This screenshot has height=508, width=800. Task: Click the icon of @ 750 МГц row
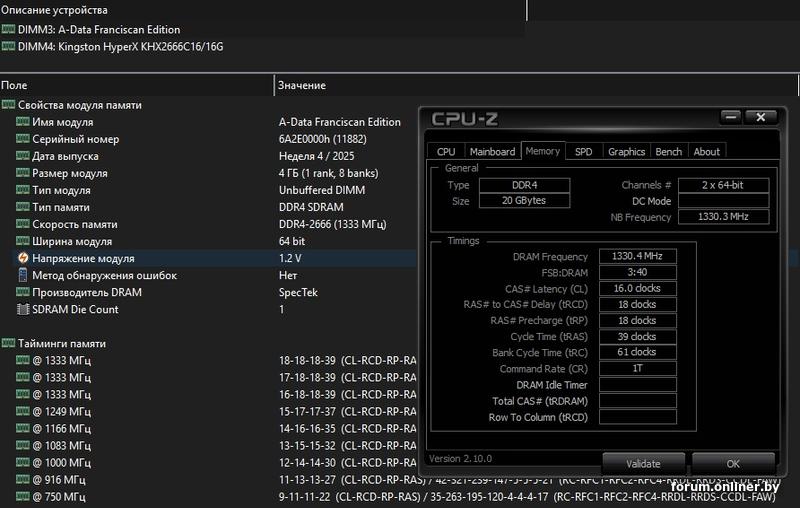tap(22, 496)
